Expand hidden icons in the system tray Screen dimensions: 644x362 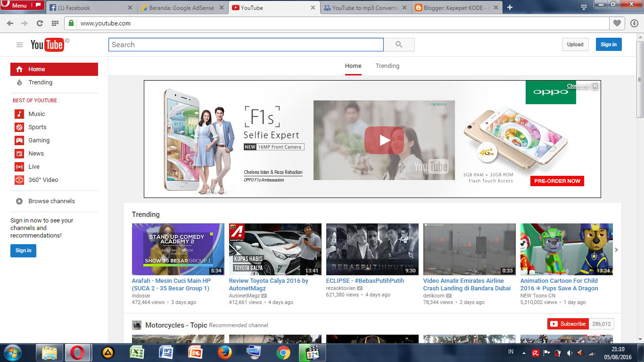coord(523,352)
